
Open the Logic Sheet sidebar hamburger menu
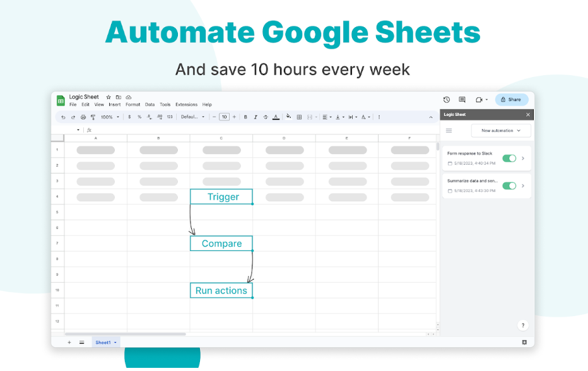[449, 131]
